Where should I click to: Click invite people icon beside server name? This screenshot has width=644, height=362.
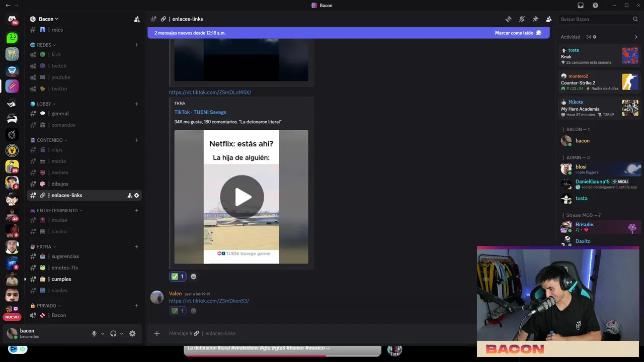(136, 19)
